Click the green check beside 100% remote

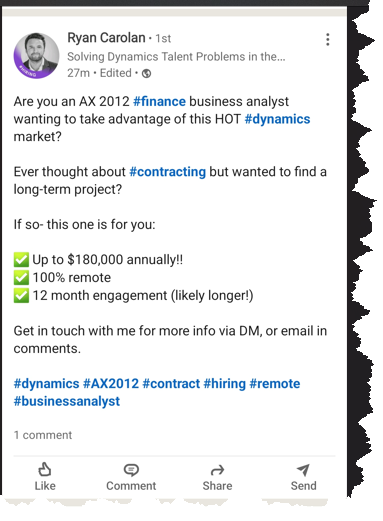21,277
